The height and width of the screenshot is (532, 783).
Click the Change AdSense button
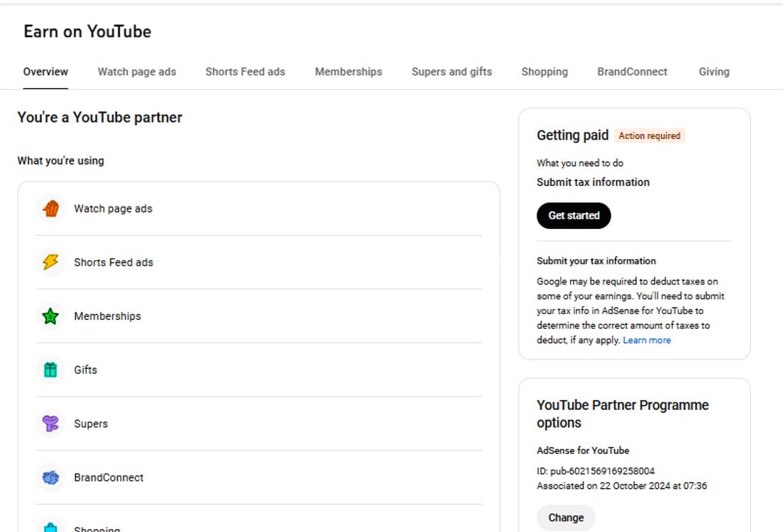click(x=566, y=518)
